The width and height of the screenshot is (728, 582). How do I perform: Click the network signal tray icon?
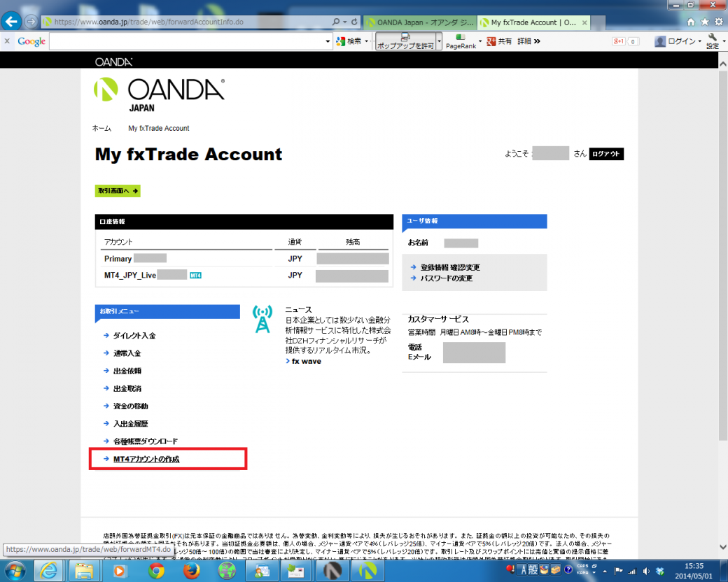[x=632, y=572]
